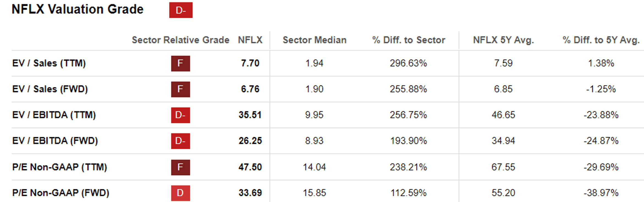This screenshot has height=202, width=644.
Task: Click the NFLX 5Y Avg. column header
Action: click(x=503, y=40)
